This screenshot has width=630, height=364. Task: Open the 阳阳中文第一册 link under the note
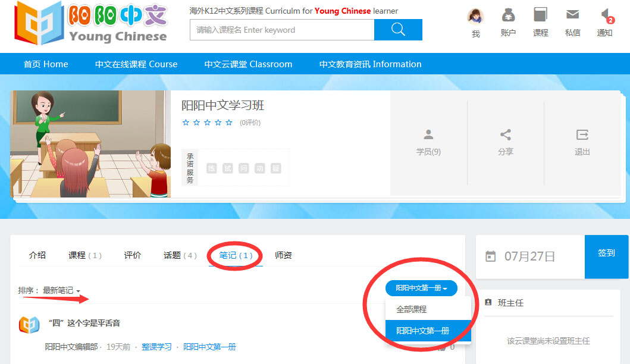209,347
